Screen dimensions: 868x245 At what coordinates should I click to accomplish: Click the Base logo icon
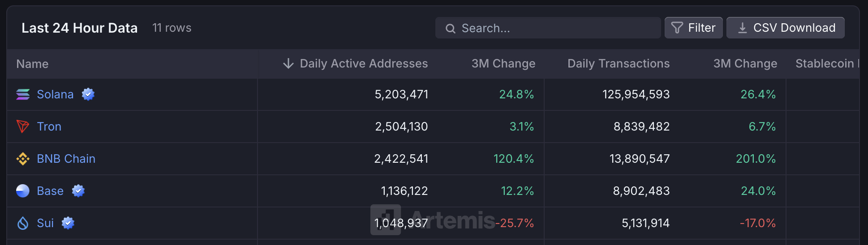click(x=23, y=191)
